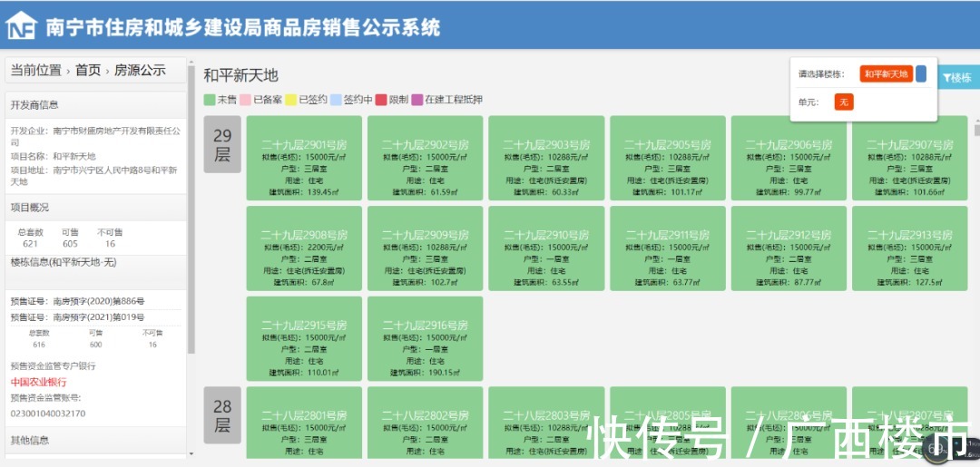Click 房源公示 in the breadcrumb
The image size is (980, 467).
click(x=140, y=70)
